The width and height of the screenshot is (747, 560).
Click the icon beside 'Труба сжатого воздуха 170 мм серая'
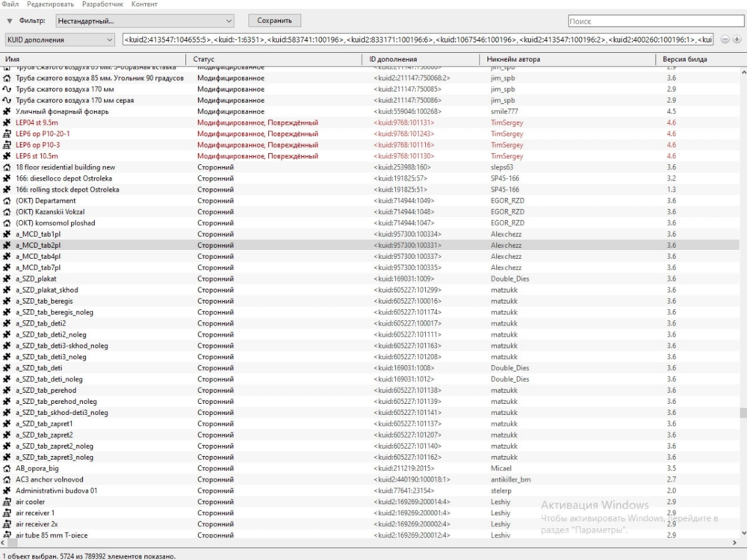[x=7, y=100]
